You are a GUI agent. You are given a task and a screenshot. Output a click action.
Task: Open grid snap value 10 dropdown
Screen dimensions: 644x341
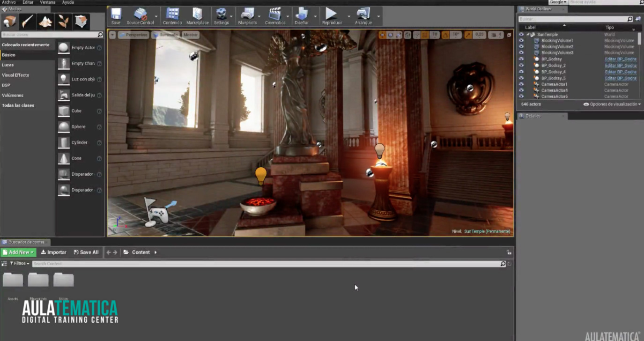[x=435, y=35]
